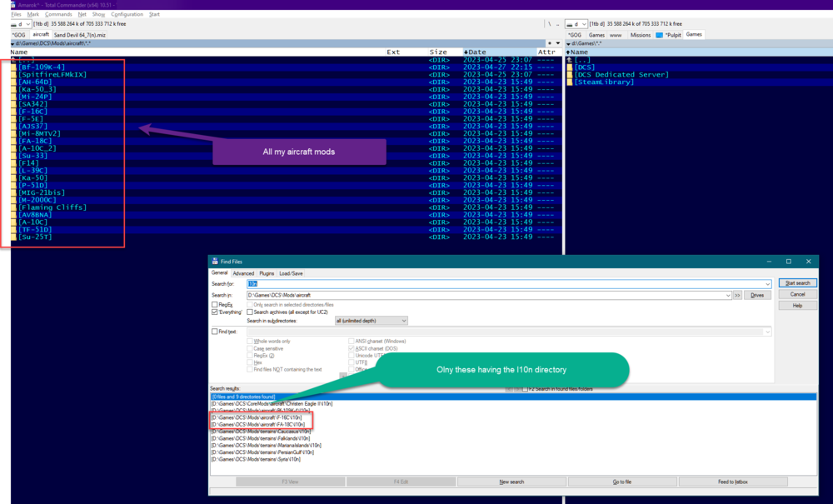The width and height of the screenshot is (833, 504).
Task: Open the left panel drive dropdown
Action: tap(28, 24)
